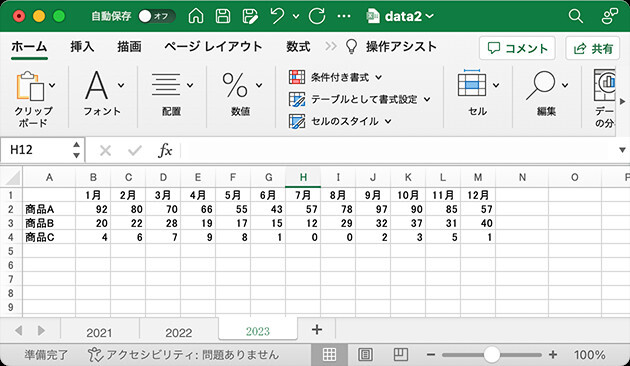Open the Undo history dropdown arrow
The width and height of the screenshot is (630, 366).
coord(296,16)
